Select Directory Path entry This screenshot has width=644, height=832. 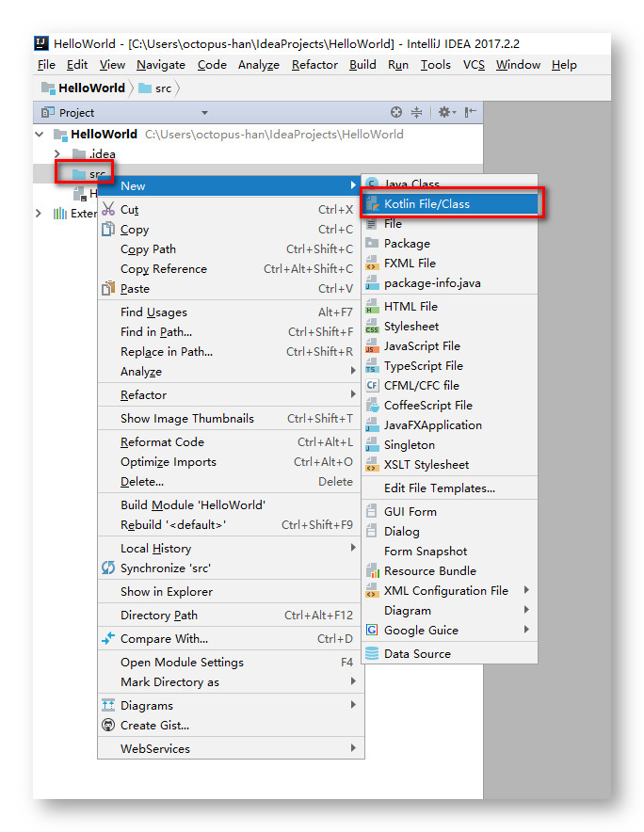(230, 615)
